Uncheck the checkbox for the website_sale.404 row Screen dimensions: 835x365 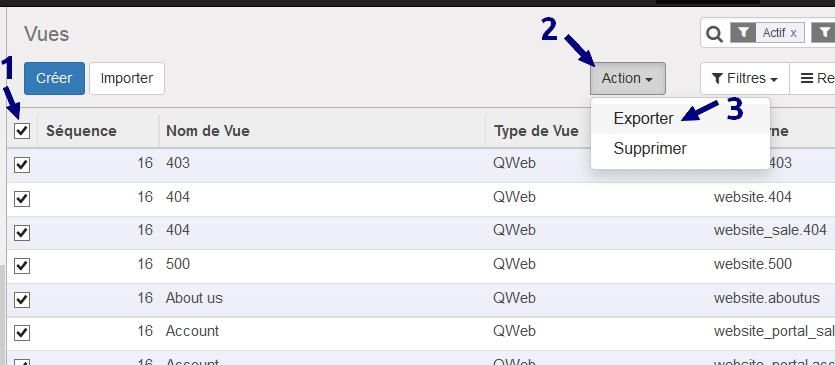point(22,232)
